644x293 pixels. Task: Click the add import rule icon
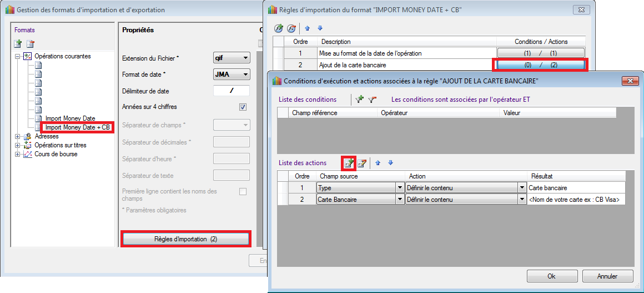pos(279,28)
